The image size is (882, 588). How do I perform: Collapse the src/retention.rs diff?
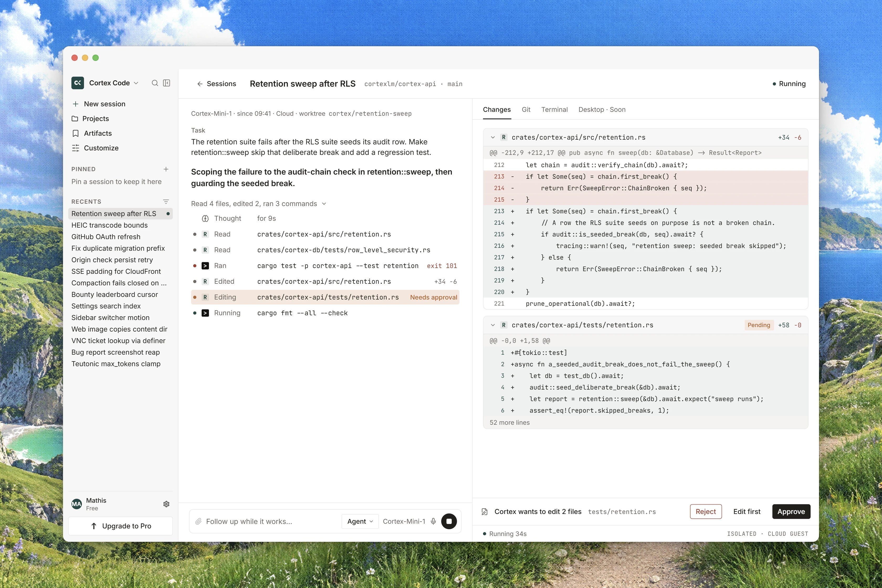[493, 137]
